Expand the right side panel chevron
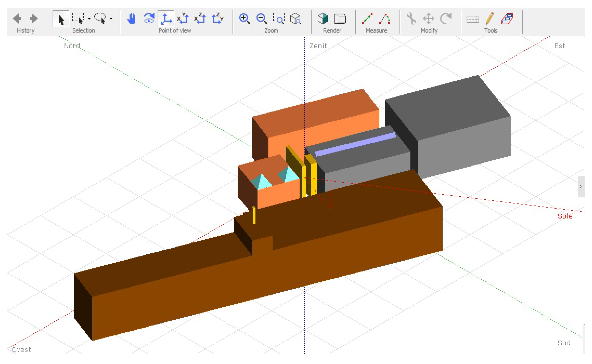This screenshot has height=364, width=592. point(581,187)
